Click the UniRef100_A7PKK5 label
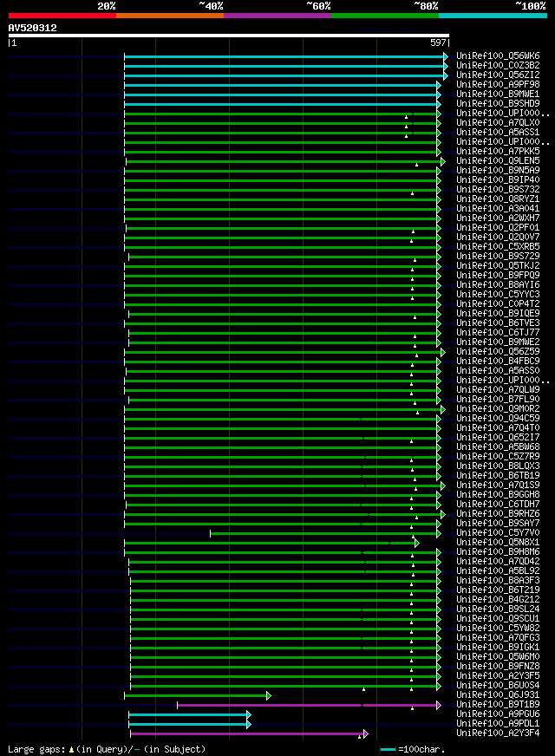The height and width of the screenshot is (756, 555). [x=498, y=152]
